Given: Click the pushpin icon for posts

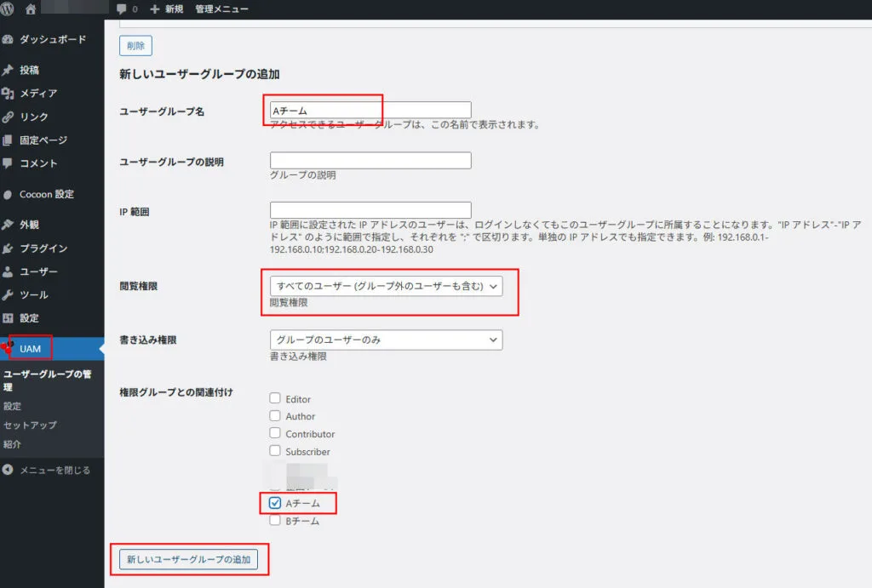Looking at the screenshot, I should [x=9, y=70].
